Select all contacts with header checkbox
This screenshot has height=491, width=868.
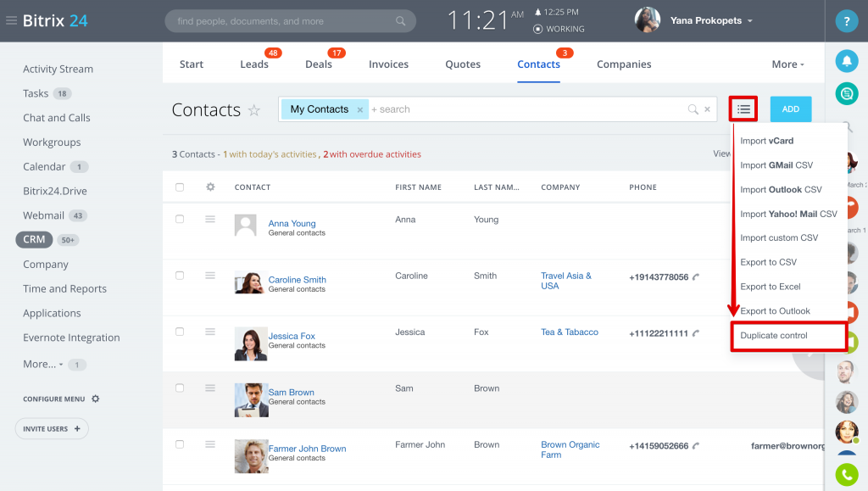point(180,187)
